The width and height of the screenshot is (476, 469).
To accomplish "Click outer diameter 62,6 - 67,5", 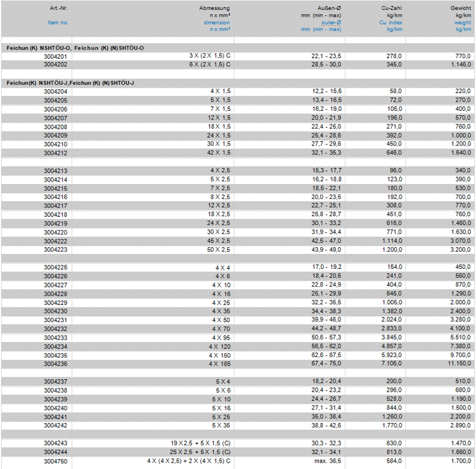I will [x=326, y=355].
